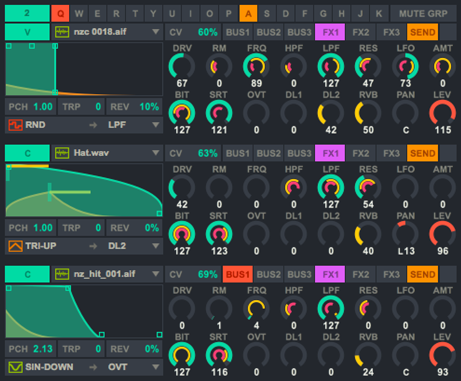This screenshot has height=381, width=461.
Task: Enable BUS3 on the Hat.wav row
Action: tap(299, 153)
